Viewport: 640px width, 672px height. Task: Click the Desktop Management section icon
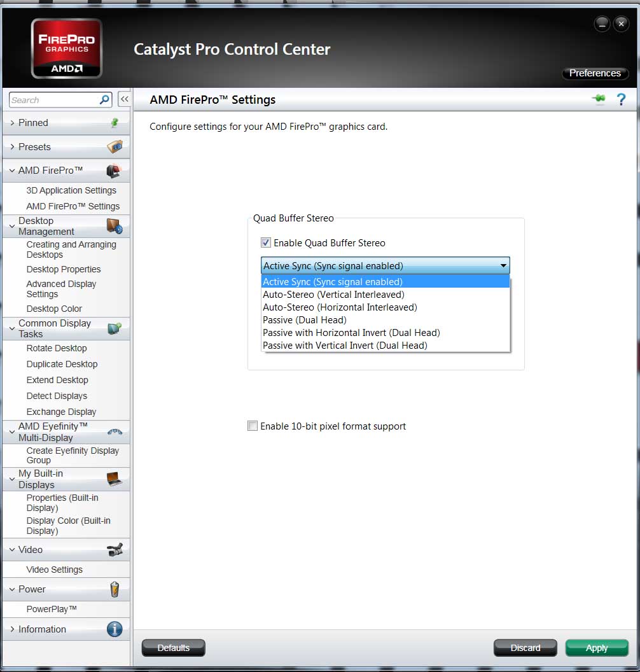(x=115, y=226)
